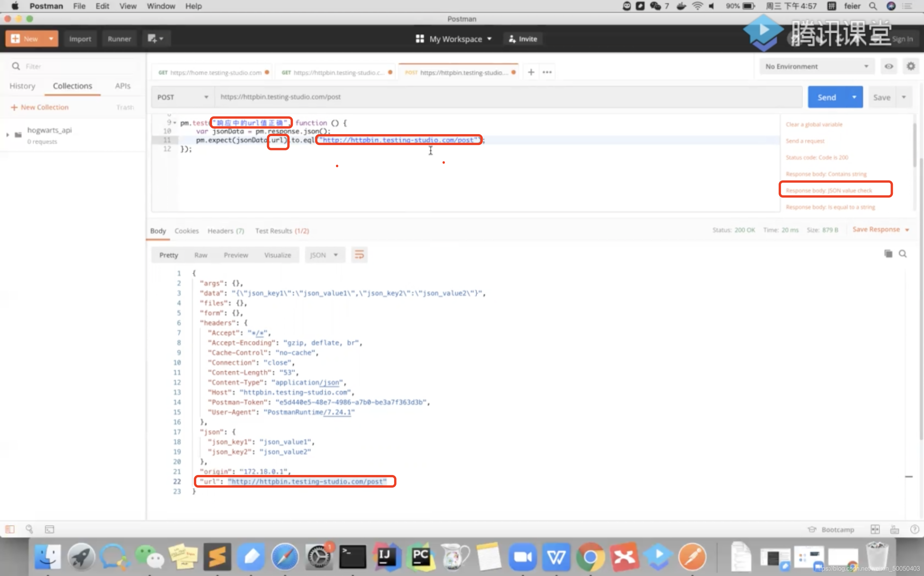Click the Find and Replace icon in status bar
924x576 pixels.
(29, 529)
